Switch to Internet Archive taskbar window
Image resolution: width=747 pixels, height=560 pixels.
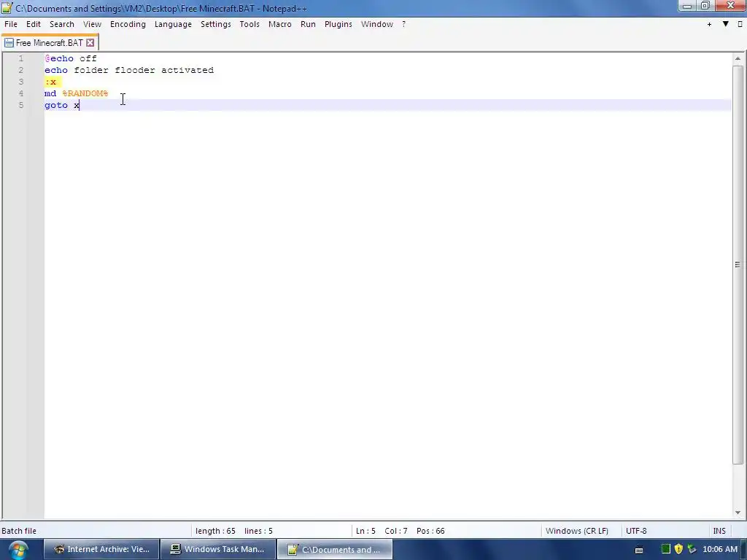pyautogui.click(x=101, y=549)
